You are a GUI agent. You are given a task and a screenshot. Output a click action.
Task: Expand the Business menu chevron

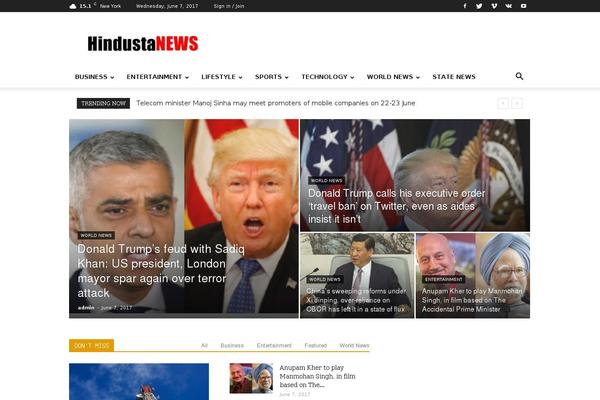pyautogui.click(x=112, y=77)
